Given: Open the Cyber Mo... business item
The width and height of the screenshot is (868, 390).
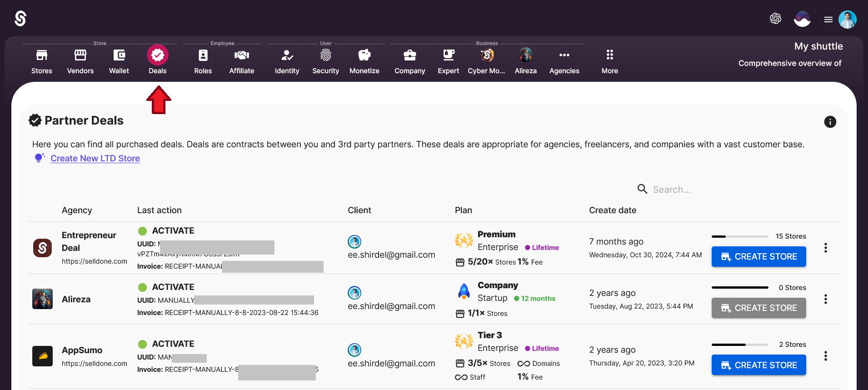Looking at the screenshot, I should 487,61.
